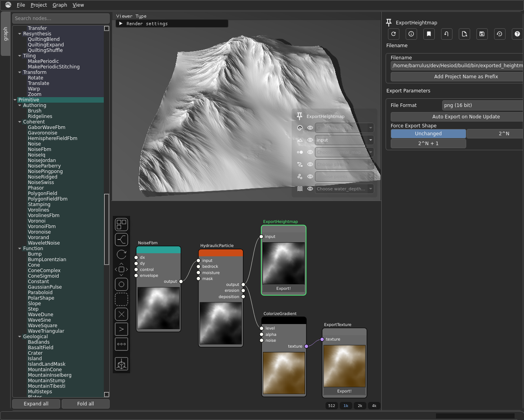The height and width of the screenshot is (420, 524).
Task: Click the Filename path input field
Action: tap(457, 66)
